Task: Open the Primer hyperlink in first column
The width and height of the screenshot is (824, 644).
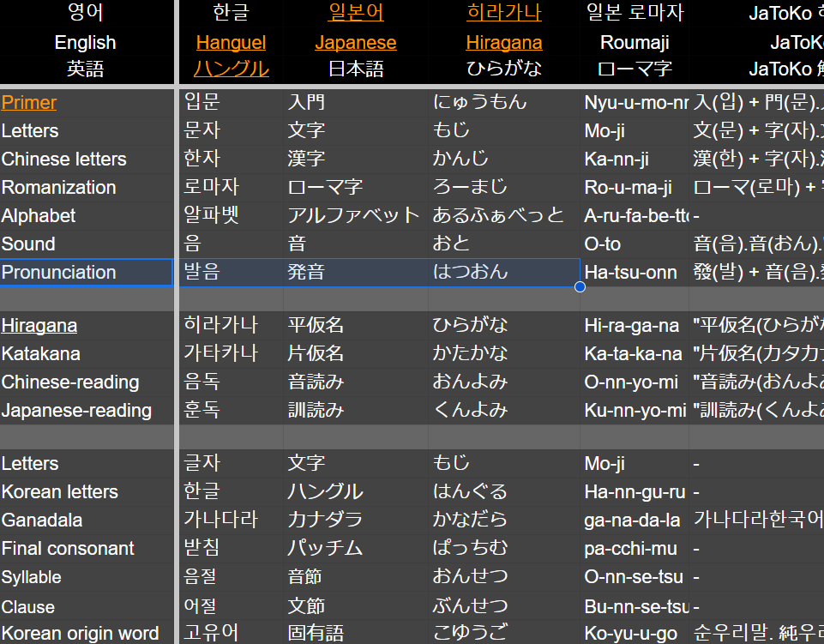Action: click(29, 103)
